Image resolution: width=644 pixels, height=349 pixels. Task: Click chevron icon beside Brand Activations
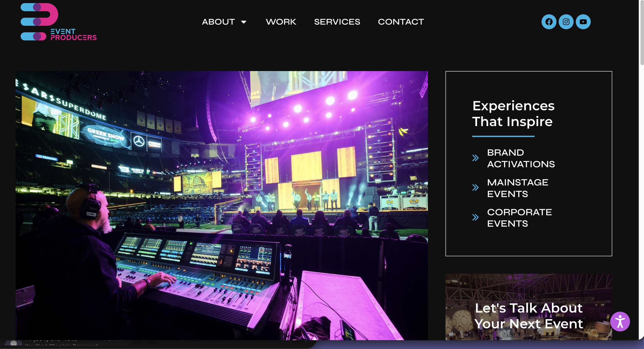475,158
